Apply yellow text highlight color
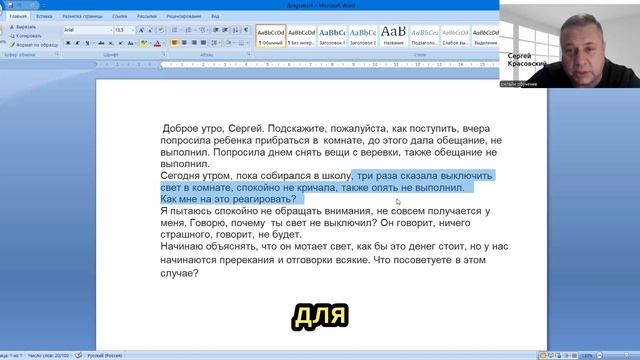This screenshot has height=360, width=640. coord(144,43)
